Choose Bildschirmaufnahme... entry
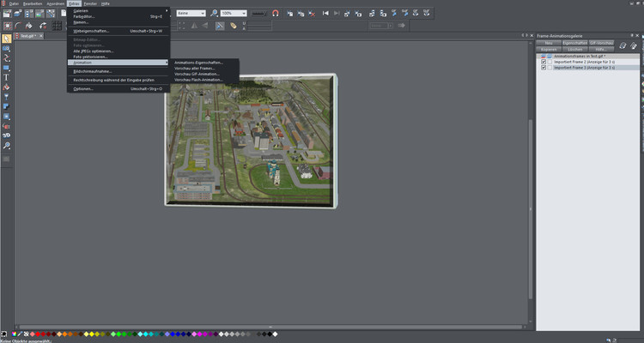This screenshot has height=343, width=644. coord(118,71)
